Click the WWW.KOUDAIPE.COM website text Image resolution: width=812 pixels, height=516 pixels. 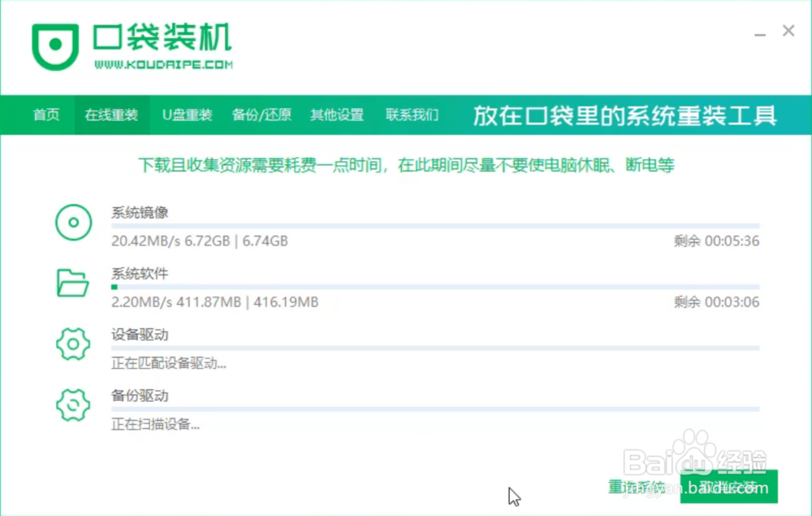164,64
